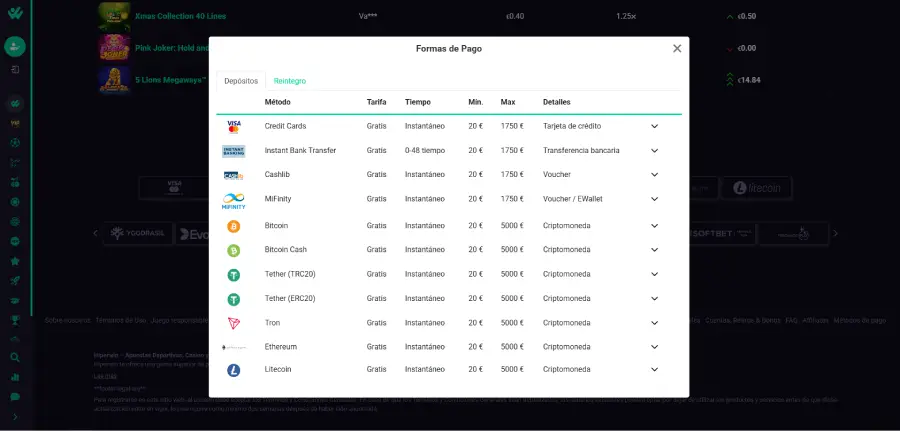This screenshot has width=900, height=431.
Task: Click the Instant Bank Transfer method name
Action: [300, 151]
